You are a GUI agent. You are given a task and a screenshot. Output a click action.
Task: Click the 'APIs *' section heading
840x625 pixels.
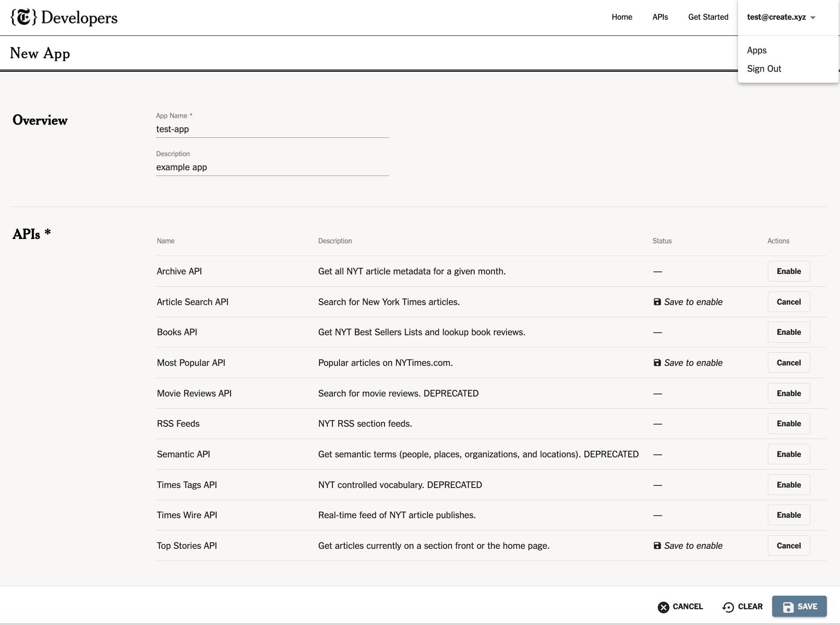pyautogui.click(x=32, y=234)
